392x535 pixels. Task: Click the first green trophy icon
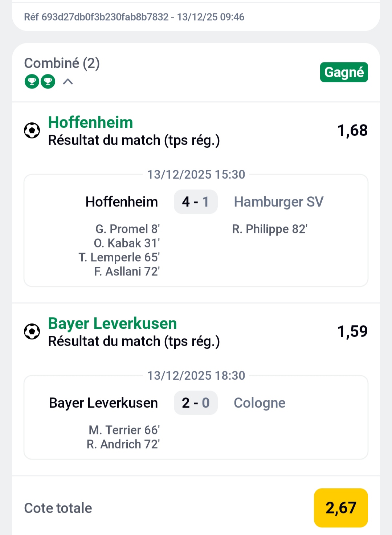coord(32,81)
